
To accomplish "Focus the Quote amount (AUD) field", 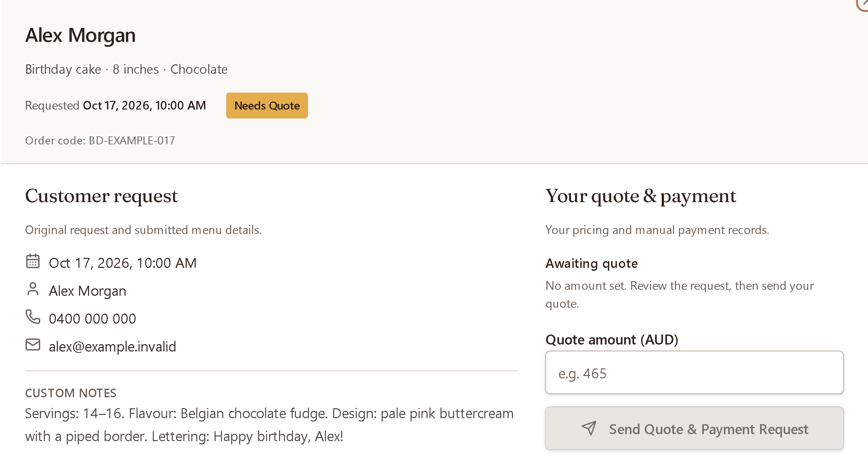I will [695, 373].
